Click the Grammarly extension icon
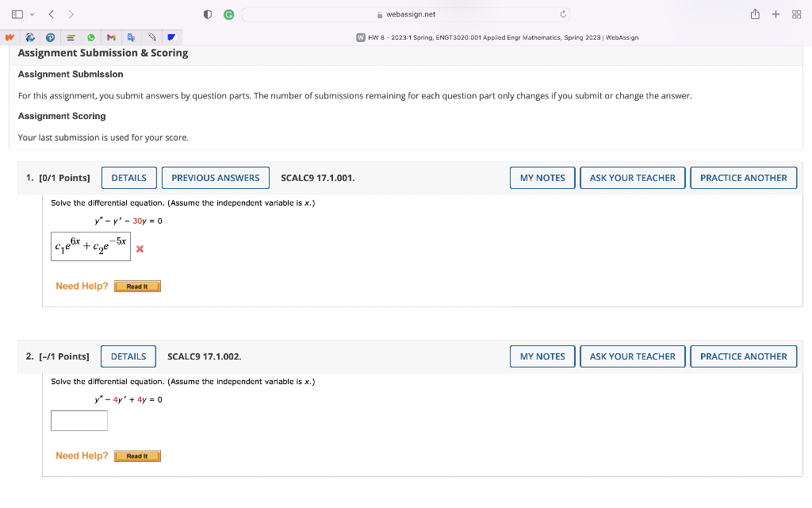Screen dimensions: 812x508 click(x=229, y=13)
